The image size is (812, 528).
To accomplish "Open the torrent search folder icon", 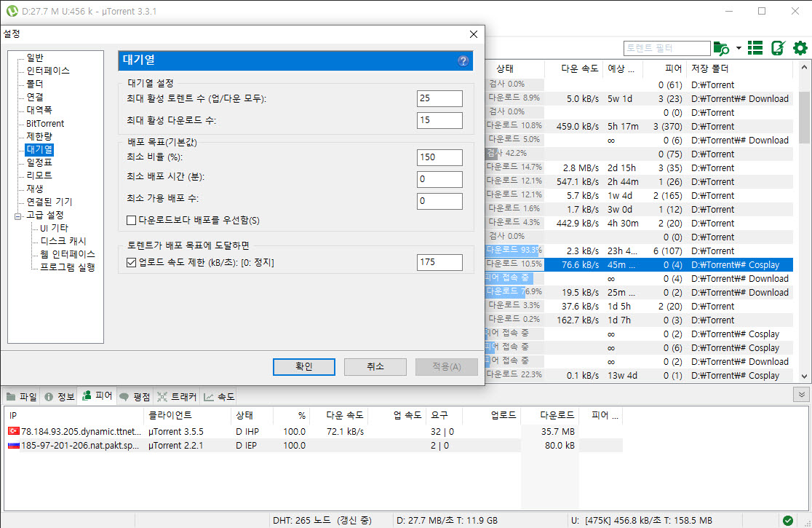I will click(x=721, y=48).
